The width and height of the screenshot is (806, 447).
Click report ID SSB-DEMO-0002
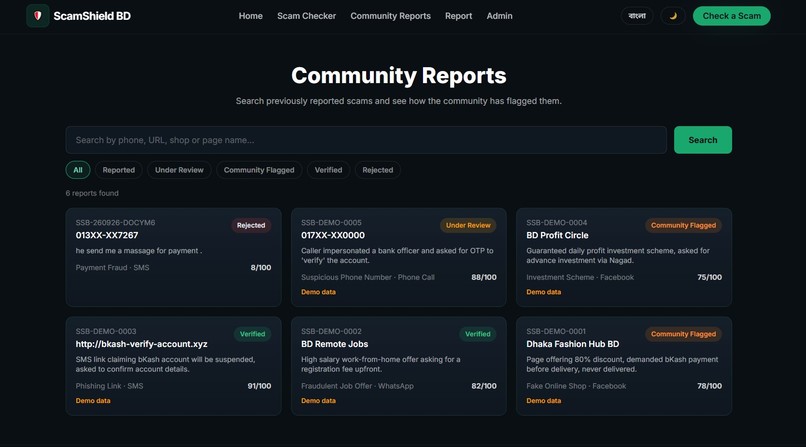tap(331, 331)
